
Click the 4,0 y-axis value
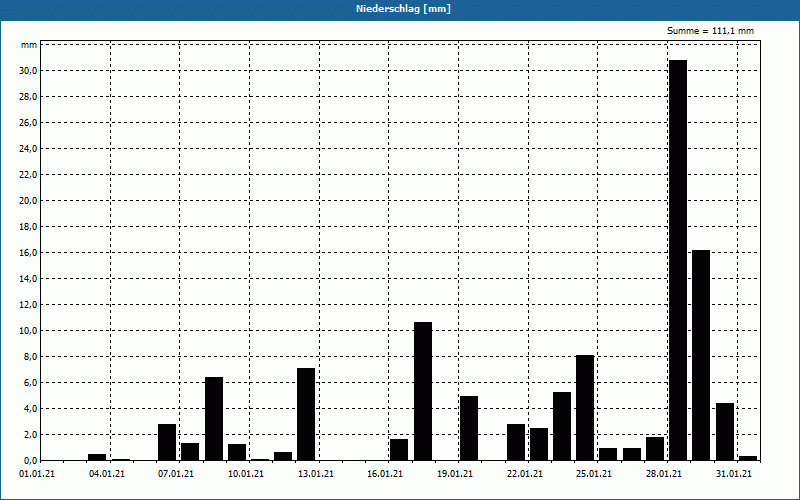pos(30,409)
